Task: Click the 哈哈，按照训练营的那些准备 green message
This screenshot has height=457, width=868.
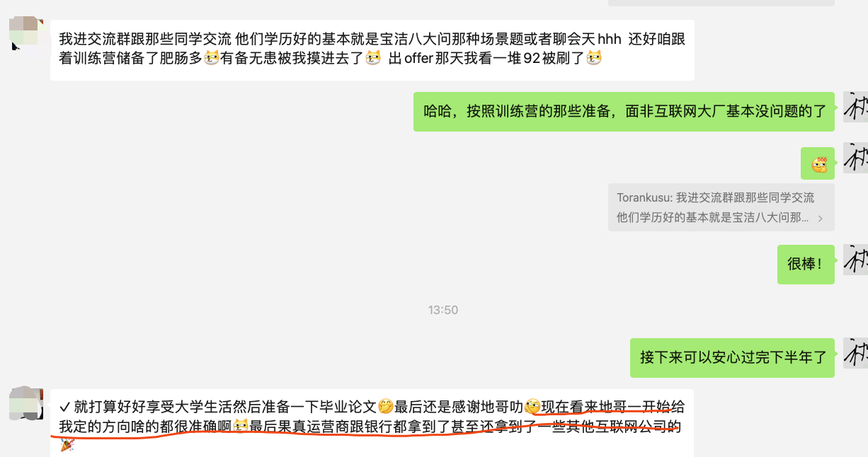Action: 624,111
